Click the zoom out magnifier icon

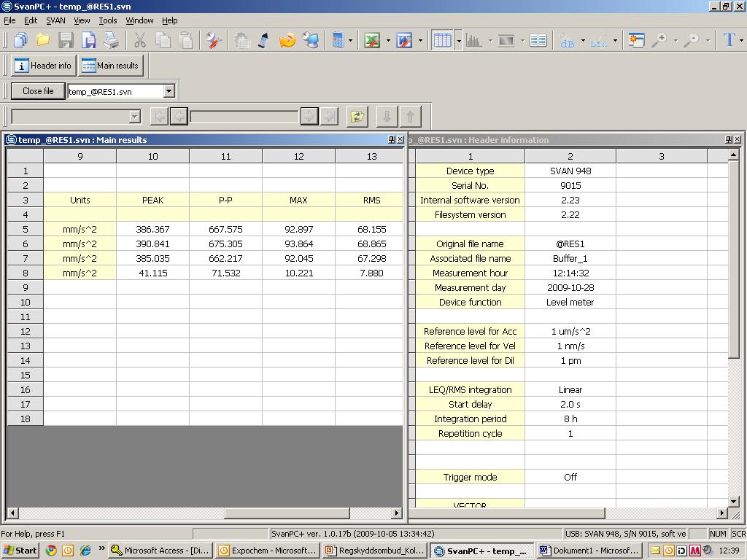692,41
